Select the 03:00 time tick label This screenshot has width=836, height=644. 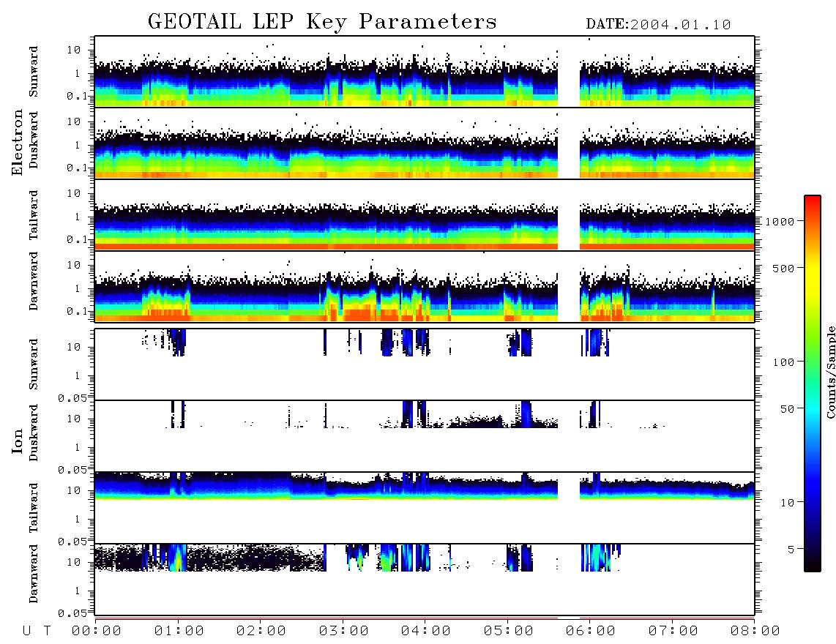click(x=344, y=631)
